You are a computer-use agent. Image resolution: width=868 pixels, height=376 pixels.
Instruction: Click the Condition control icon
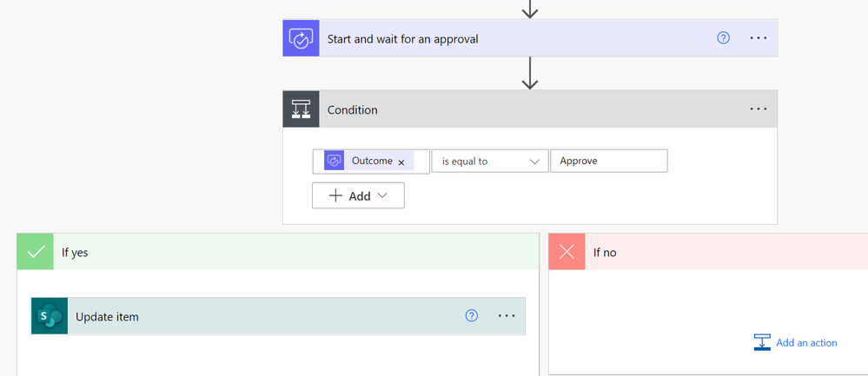[x=301, y=109]
